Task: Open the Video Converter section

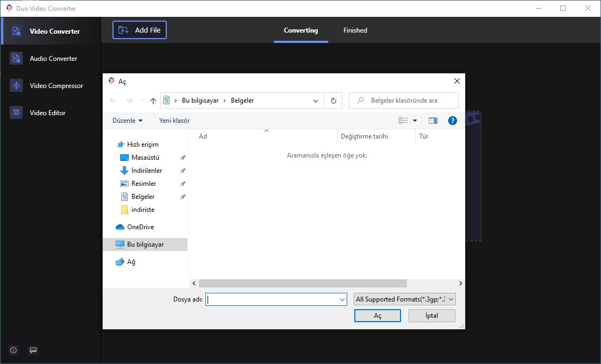Action: click(51, 32)
